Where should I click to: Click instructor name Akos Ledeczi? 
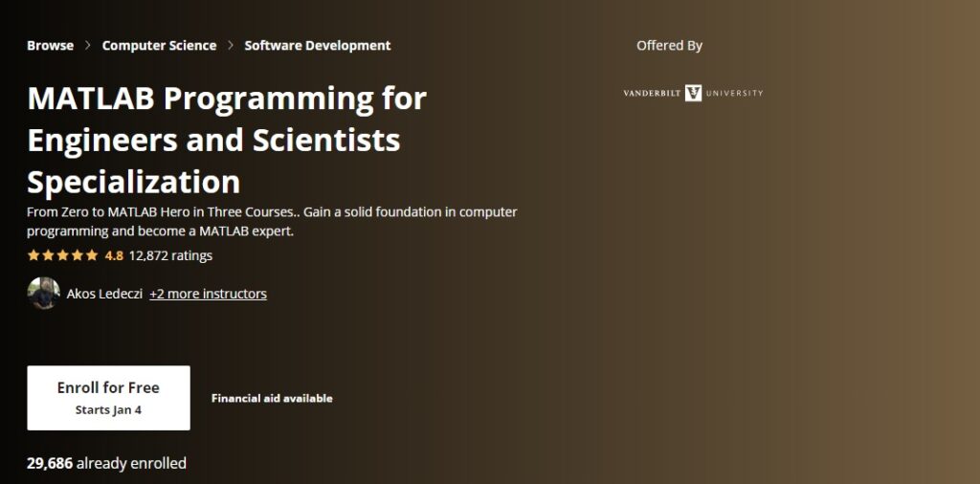[x=104, y=294]
